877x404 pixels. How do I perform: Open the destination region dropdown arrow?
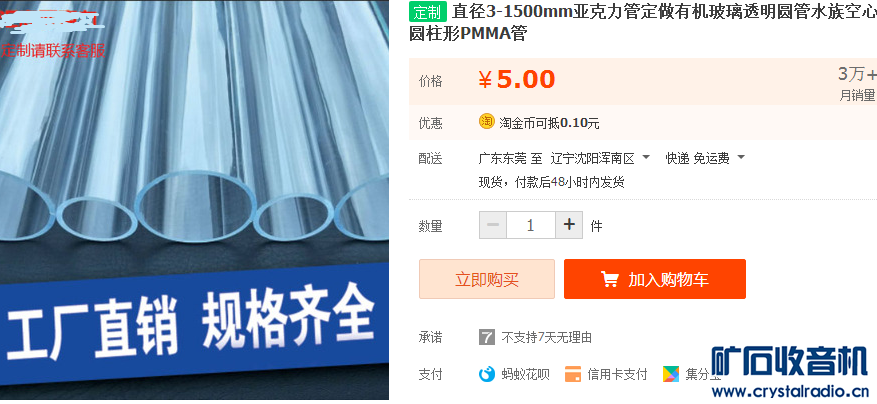click(646, 157)
